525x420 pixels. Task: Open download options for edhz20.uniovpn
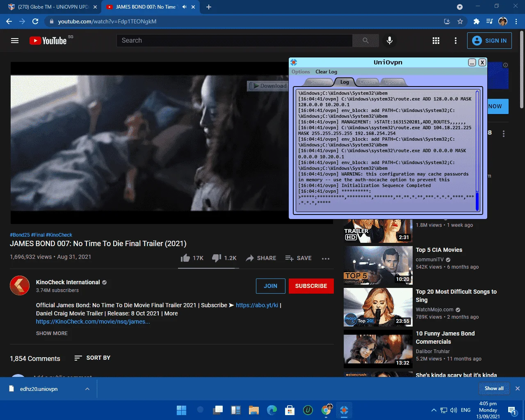pos(87,389)
